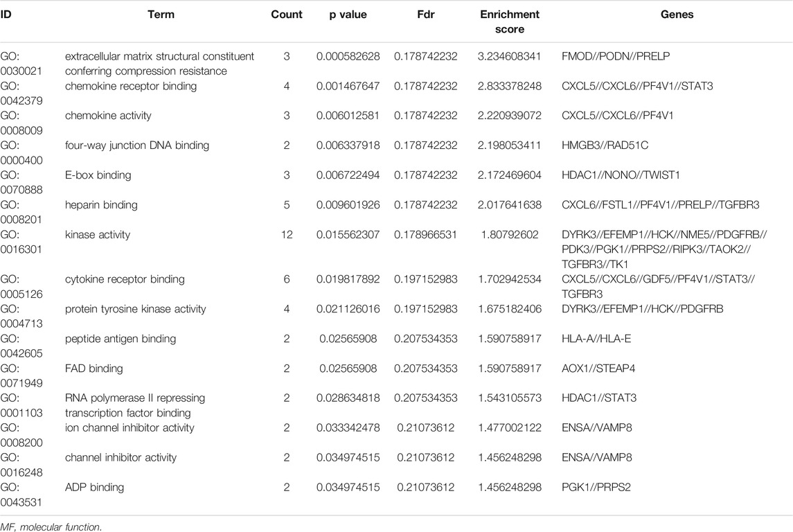
Task: Click term 'kinase activity'
Action: click(97, 235)
